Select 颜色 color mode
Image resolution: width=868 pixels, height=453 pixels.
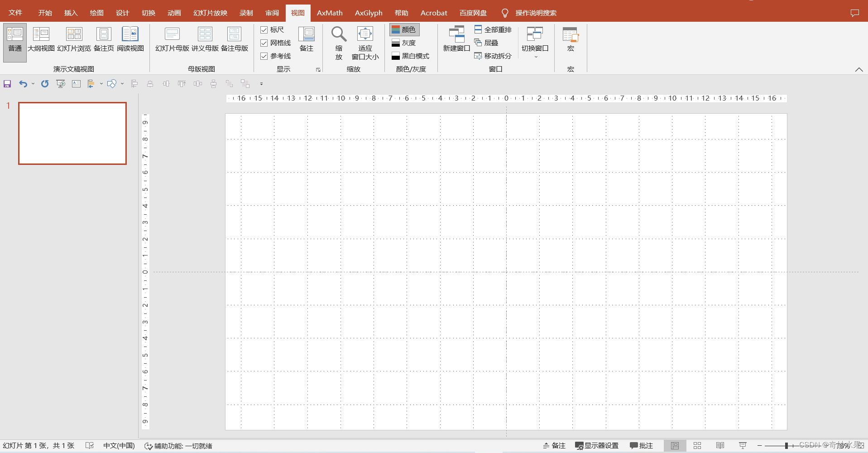pos(404,29)
